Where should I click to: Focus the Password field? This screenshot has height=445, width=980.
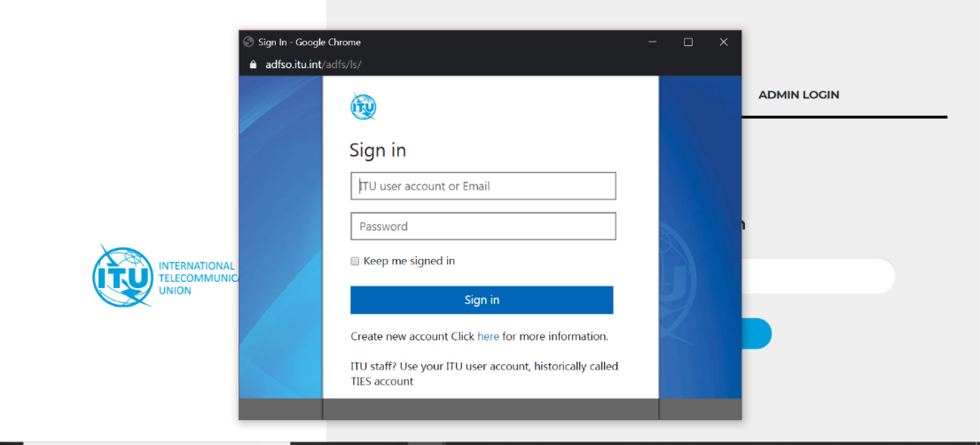point(483,226)
